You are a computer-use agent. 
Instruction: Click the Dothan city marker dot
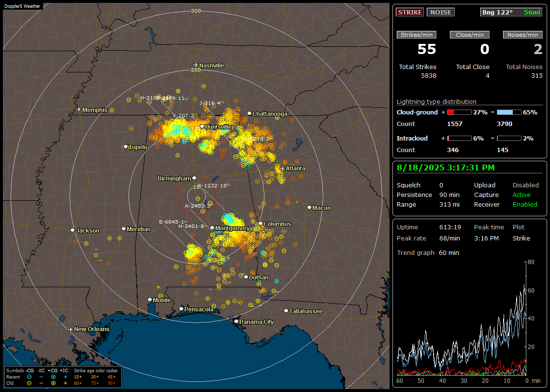[x=246, y=277]
